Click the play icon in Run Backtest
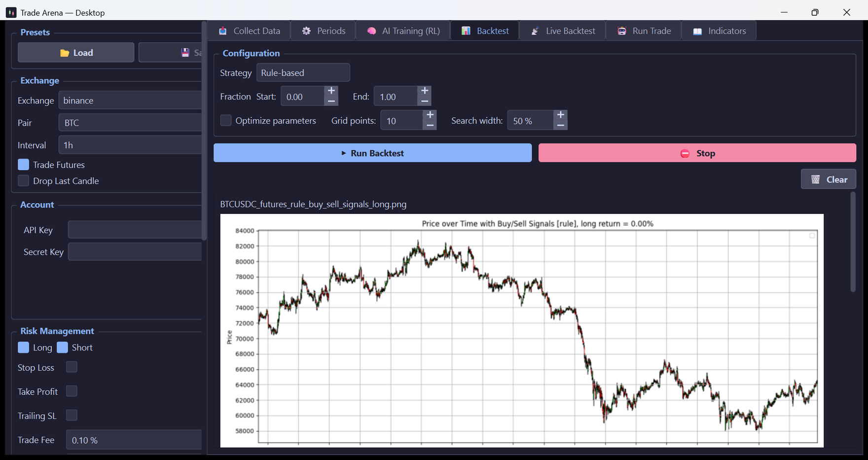868x460 pixels. click(344, 153)
